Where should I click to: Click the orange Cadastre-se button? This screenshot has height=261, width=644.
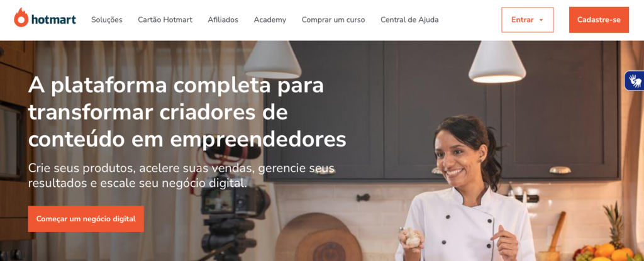point(599,19)
